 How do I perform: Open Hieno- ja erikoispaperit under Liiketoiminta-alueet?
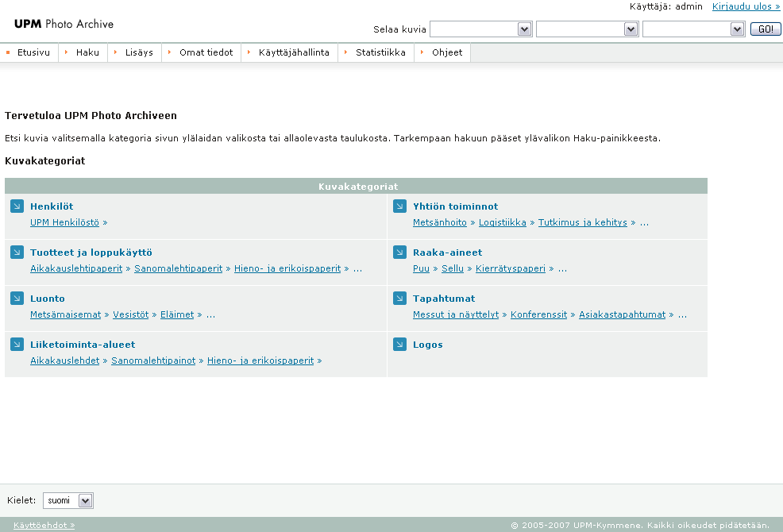pyautogui.click(x=260, y=360)
